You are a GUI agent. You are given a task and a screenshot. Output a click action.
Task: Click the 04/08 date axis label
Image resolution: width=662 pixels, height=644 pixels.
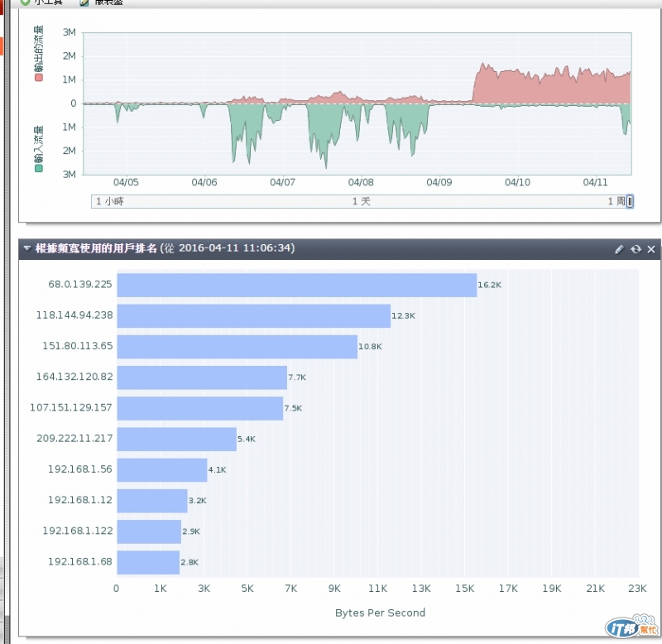pyautogui.click(x=361, y=182)
